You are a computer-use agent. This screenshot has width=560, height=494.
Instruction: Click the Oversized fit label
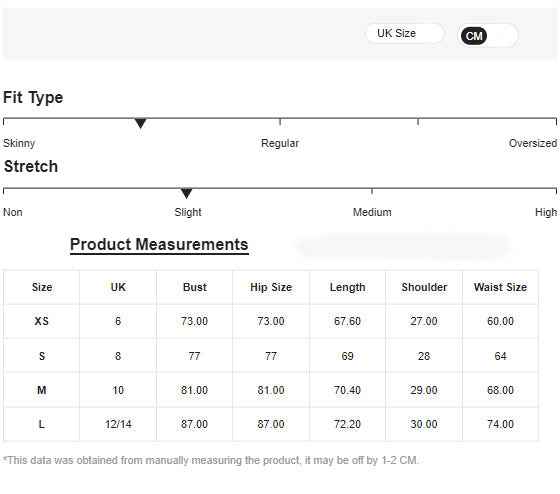tap(532, 143)
